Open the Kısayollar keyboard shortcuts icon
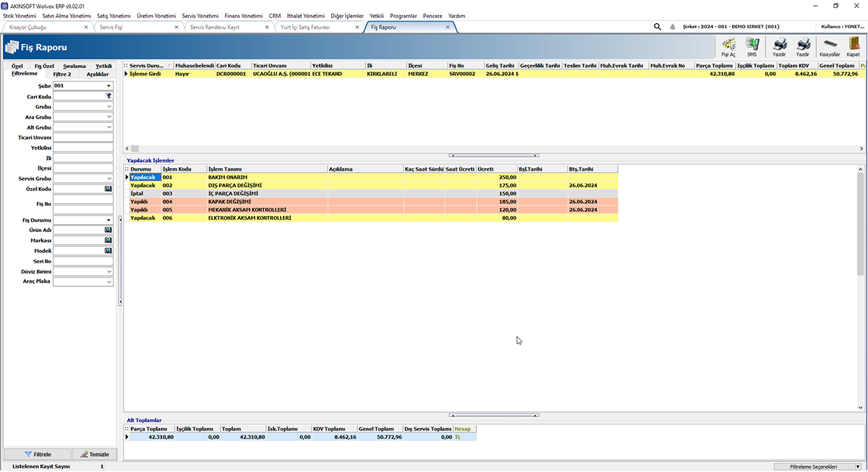This screenshot has height=472, width=868. click(829, 46)
